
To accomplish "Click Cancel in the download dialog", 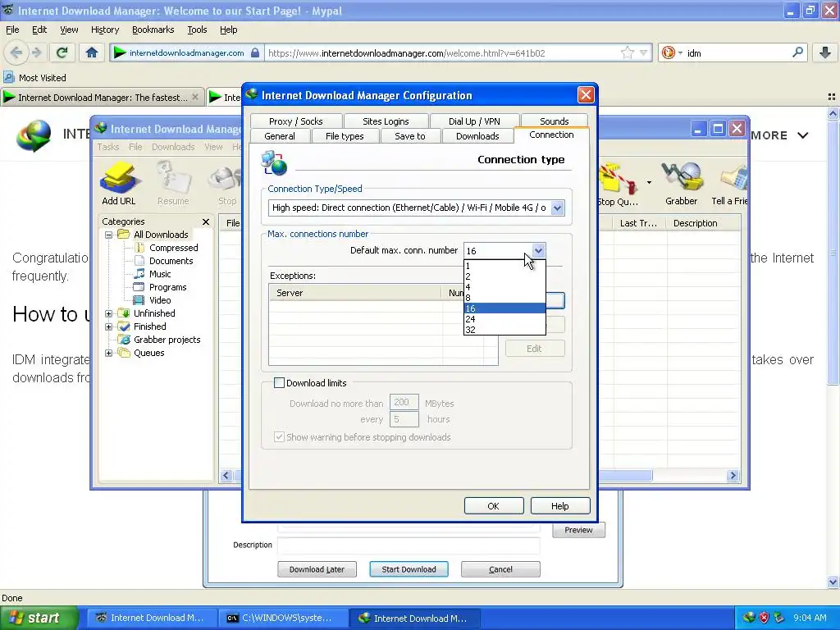I will (500, 569).
